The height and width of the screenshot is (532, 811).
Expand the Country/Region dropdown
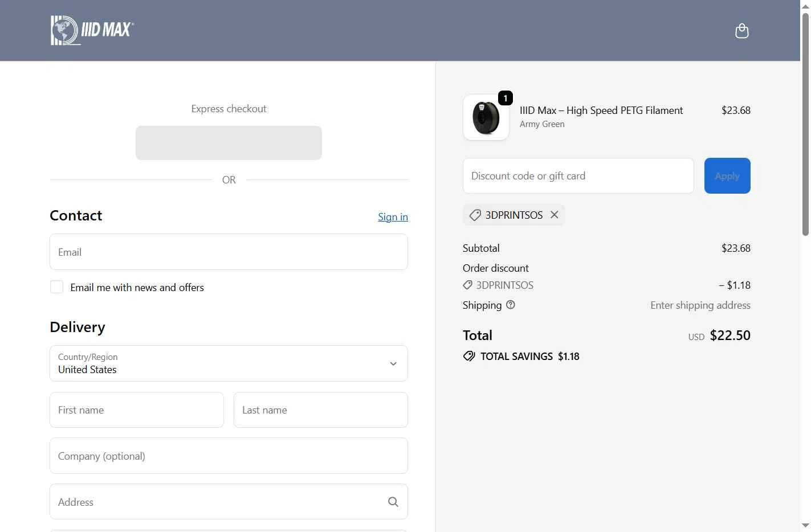coord(229,363)
